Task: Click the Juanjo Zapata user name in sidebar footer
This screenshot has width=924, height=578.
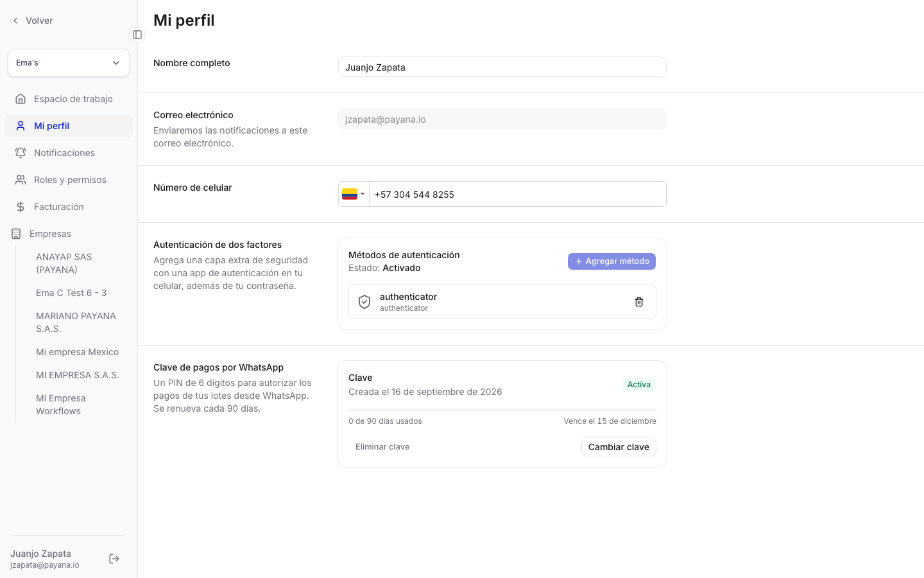Action: [x=40, y=554]
